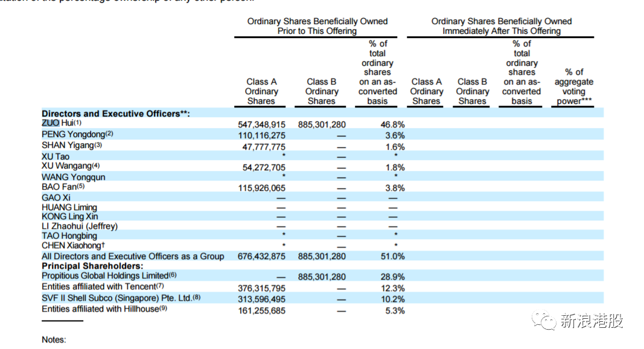The height and width of the screenshot is (349, 644).
Task: Select the 12.3% value for Tencent
Action: click(x=393, y=289)
